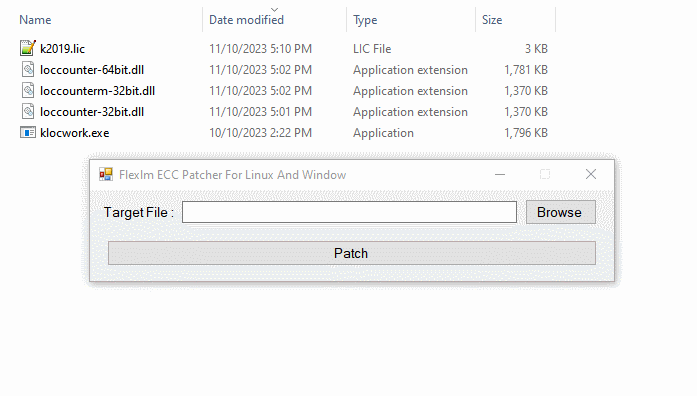Screen dimensions: 697x396
Task: Click the 11/10/2023 5:10 PM date cell
Action: pos(260,48)
